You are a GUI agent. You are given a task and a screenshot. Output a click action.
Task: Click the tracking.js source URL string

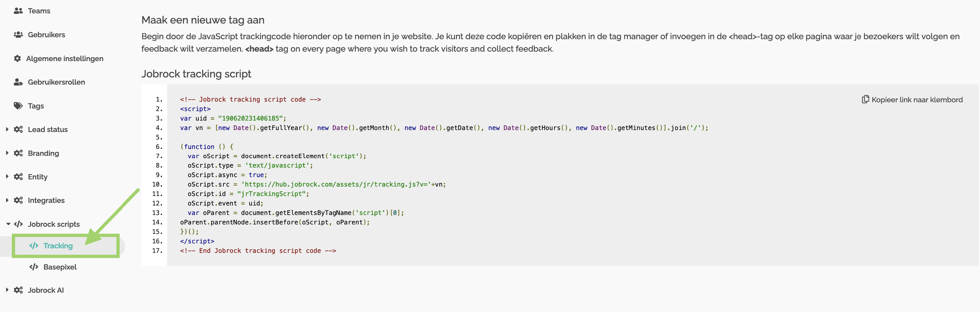(336, 184)
